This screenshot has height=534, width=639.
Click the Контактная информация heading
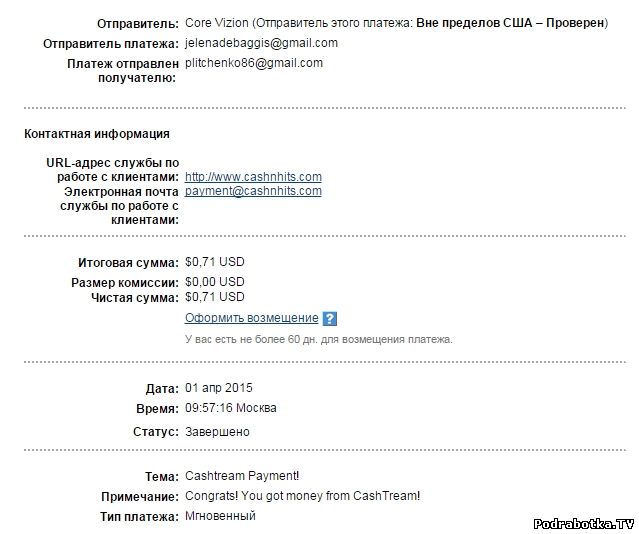pyautogui.click(x=96, y=134)
